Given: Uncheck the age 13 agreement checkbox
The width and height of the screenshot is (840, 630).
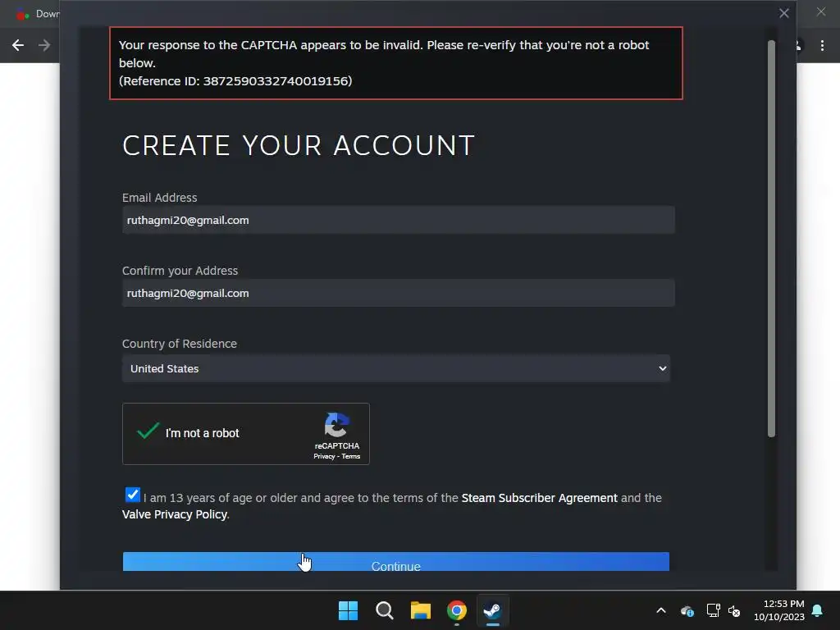Looking at the screenshot, I should pos(132,495).
